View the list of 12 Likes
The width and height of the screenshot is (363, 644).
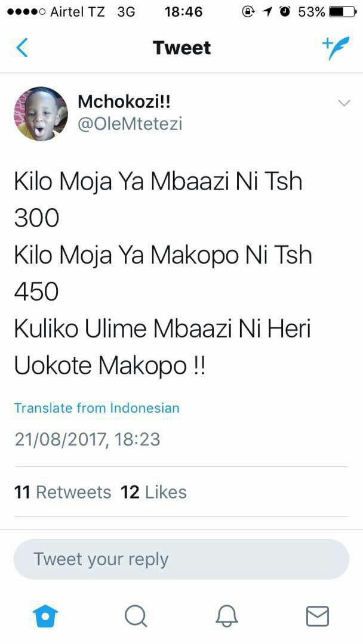(x=154, y=492)
